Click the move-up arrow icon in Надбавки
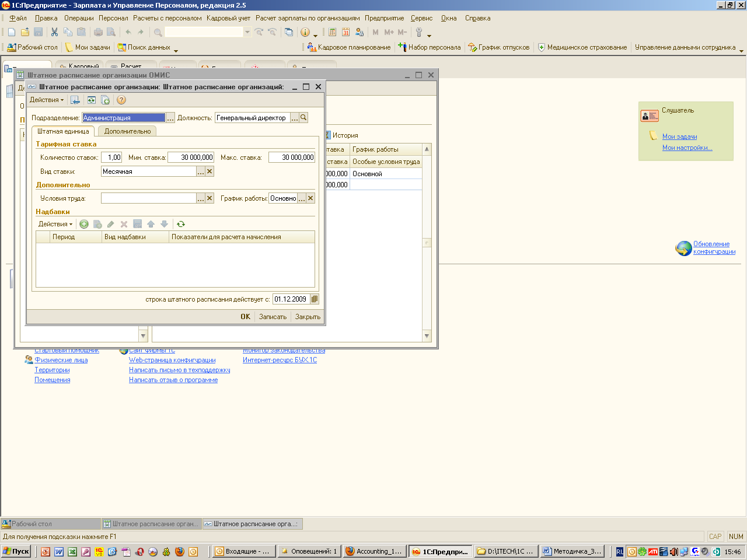Image resolution: width=747 pixels, height=560 pixels. tap(151, 224)
